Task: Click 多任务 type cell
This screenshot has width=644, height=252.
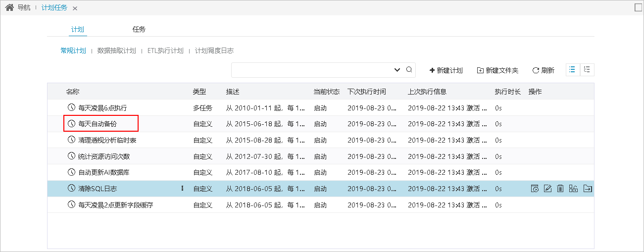Action: click(x=202, y=108)
